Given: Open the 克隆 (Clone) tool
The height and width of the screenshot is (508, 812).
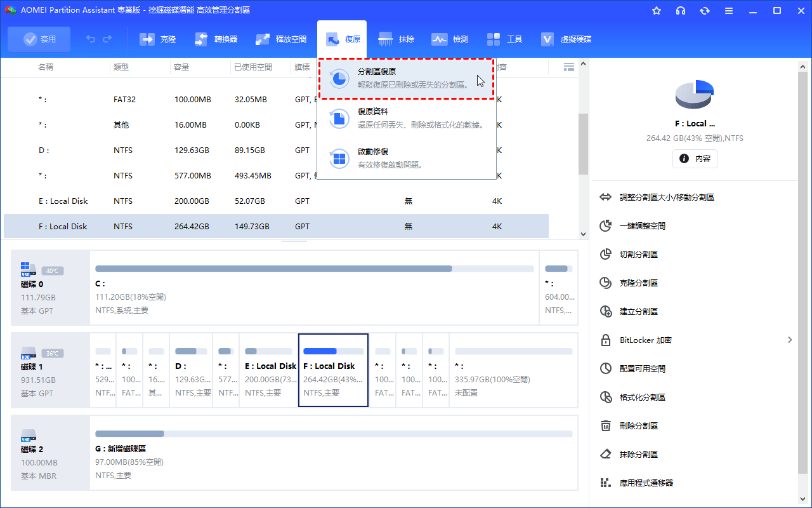Looking at the screenshot, I should click(158, 39).
